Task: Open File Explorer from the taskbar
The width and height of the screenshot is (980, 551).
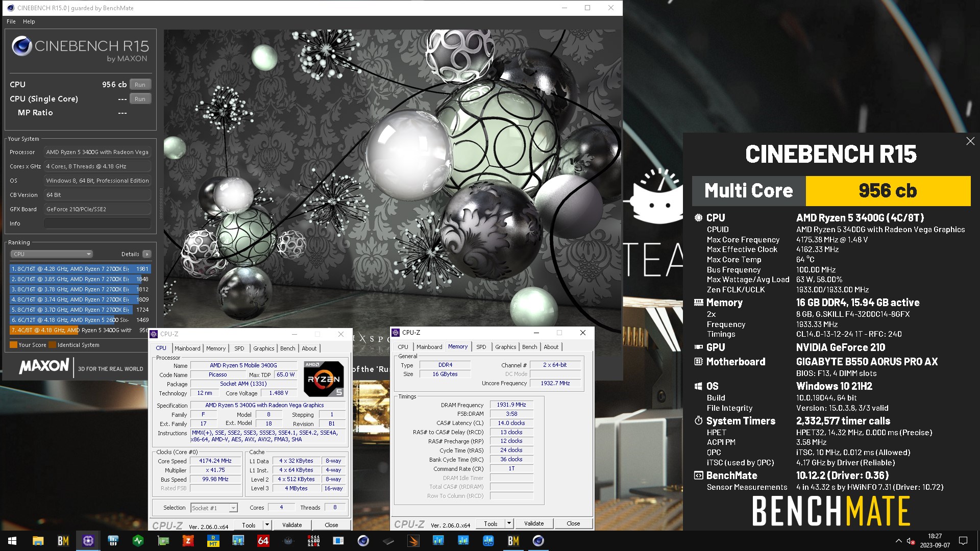Action: [38, 541]
